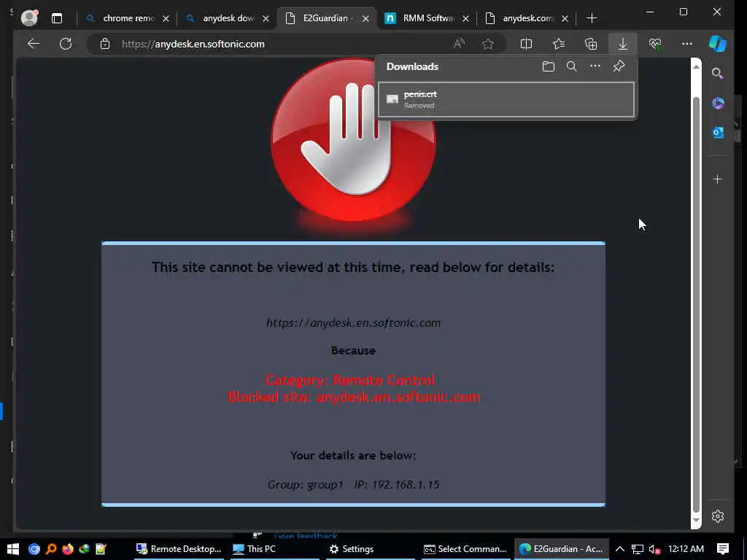Close the 'chrome remo' tab

tap(166, 18)
